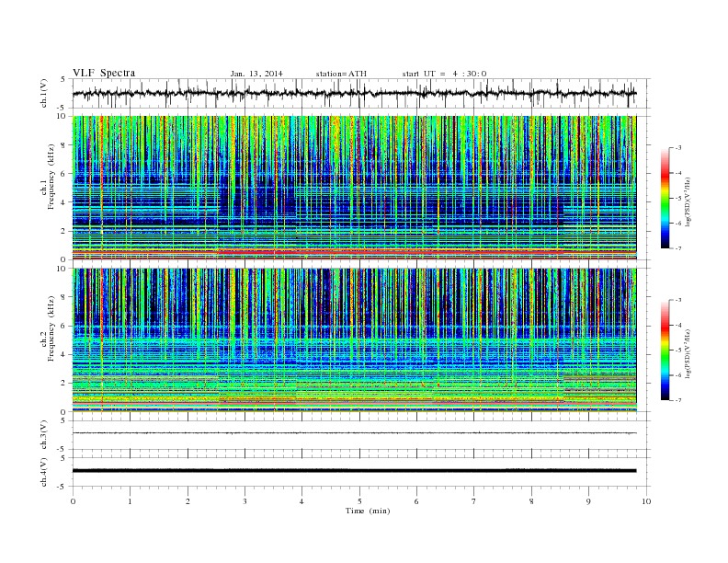The width and height of the screenshot is (728, 563).
Task: Click the 'VLF Spectra' title text
Action: pos(104,73)
